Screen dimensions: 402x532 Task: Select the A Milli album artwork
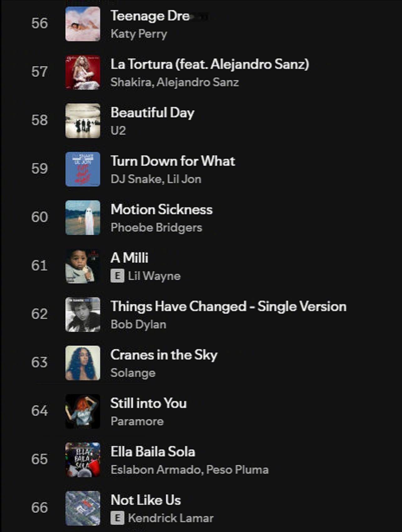pos(83,266)
